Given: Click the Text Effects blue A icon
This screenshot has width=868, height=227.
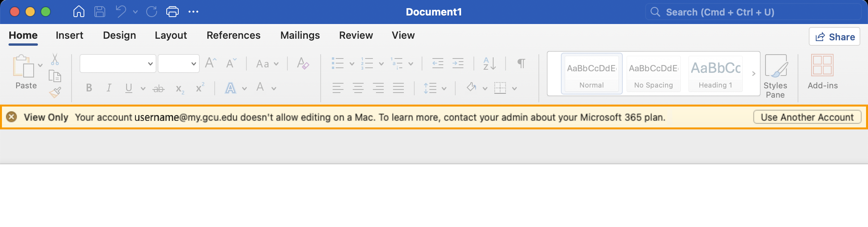Looking at the screenshot, I should click(231, 88).
